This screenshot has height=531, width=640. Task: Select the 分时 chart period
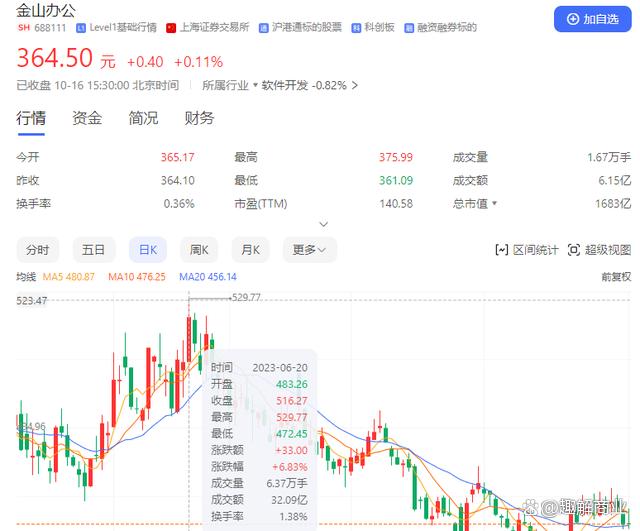pos(38,249)
